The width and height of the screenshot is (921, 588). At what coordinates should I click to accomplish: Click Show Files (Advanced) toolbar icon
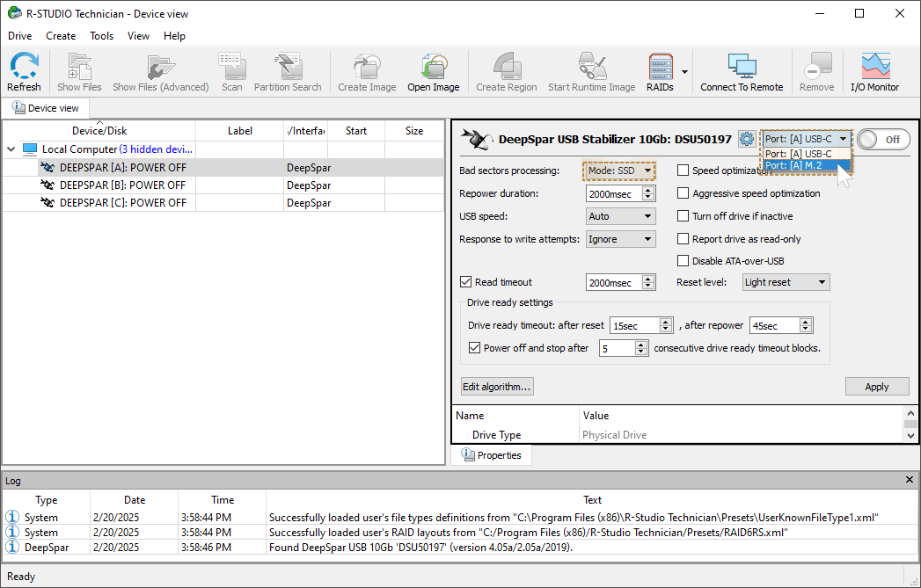point(161,67)
